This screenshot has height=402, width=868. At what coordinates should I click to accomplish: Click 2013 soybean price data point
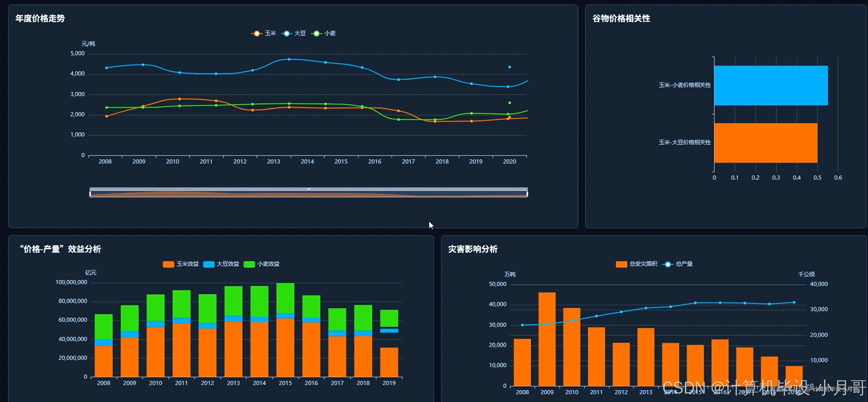tap(289, 59)
